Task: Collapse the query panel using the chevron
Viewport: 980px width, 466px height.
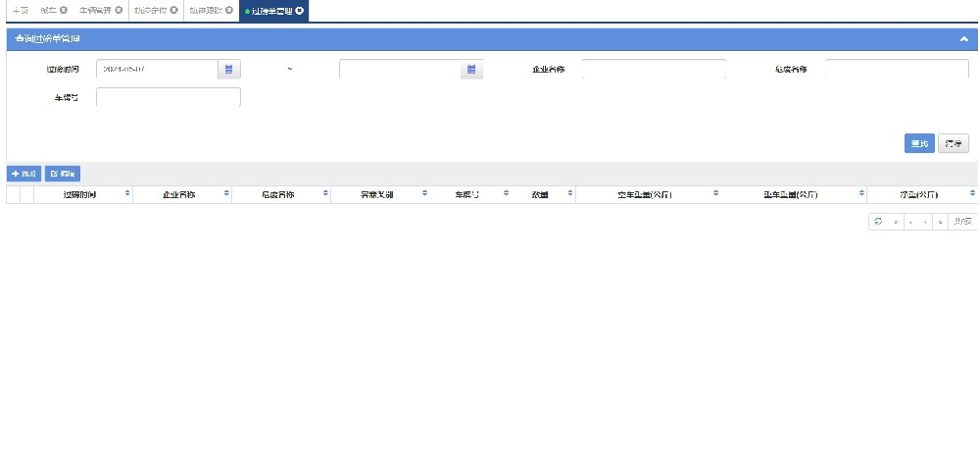Action: coord(964,39)
